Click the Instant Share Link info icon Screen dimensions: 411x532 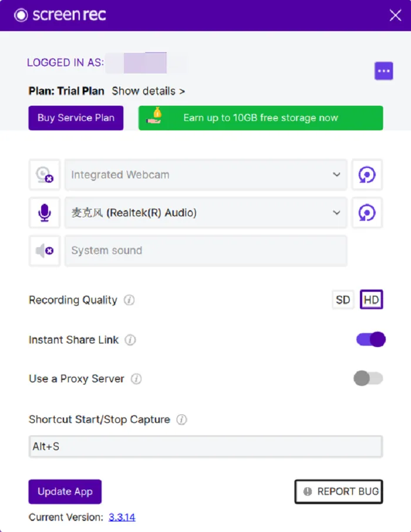click(130, 339)
